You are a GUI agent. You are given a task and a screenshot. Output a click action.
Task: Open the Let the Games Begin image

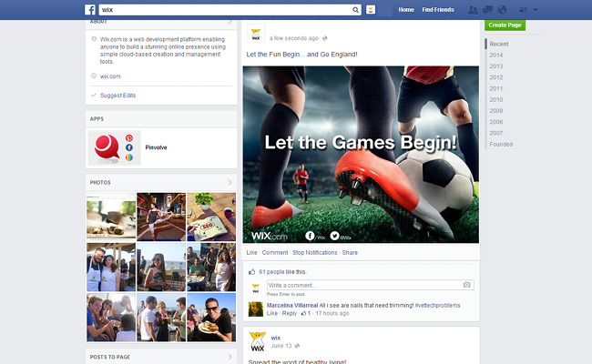pyautogui.click(x=361, y=155)
